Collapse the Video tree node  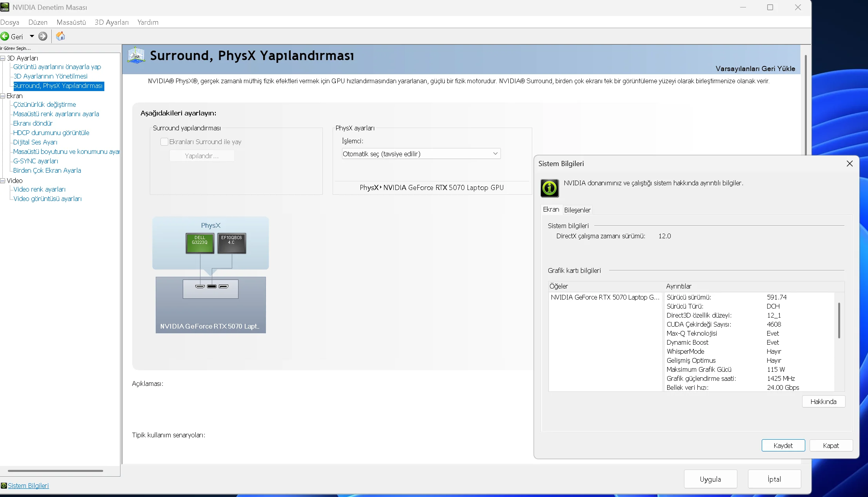point(3,181)
